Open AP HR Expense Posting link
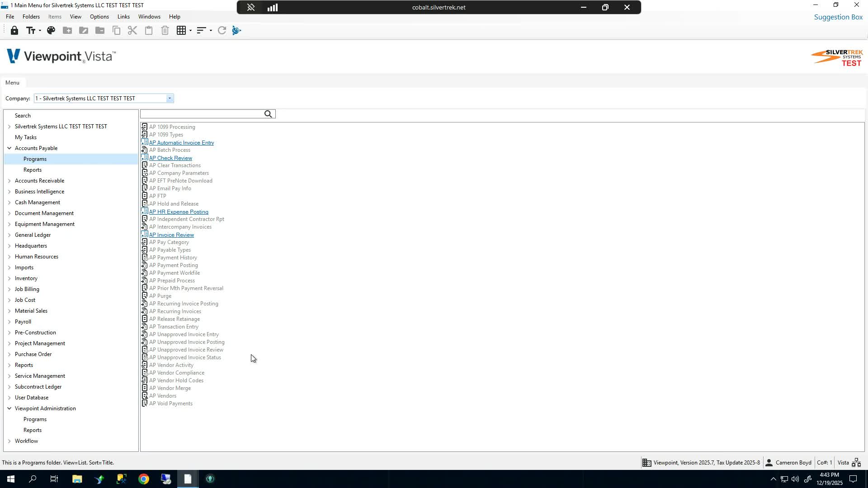 [x=179, y=211]
